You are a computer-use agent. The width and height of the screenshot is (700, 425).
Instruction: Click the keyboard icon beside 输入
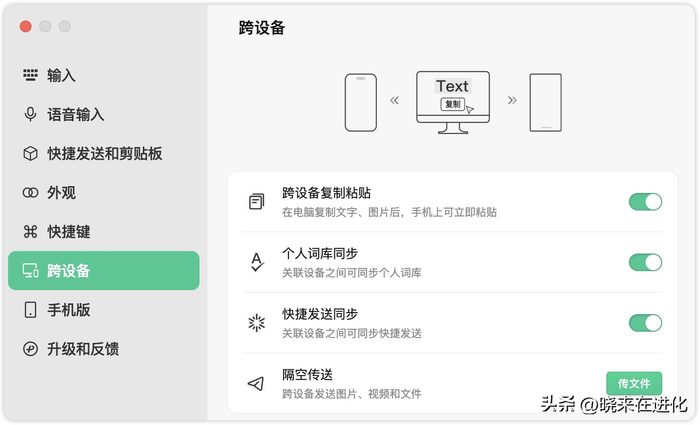tap(30, 75)
